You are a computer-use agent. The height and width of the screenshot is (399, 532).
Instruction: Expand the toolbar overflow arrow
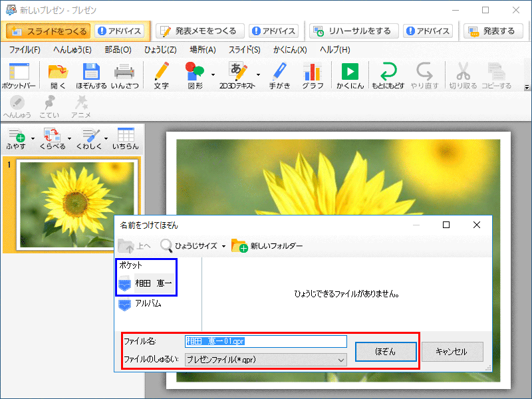coord(527,88)
